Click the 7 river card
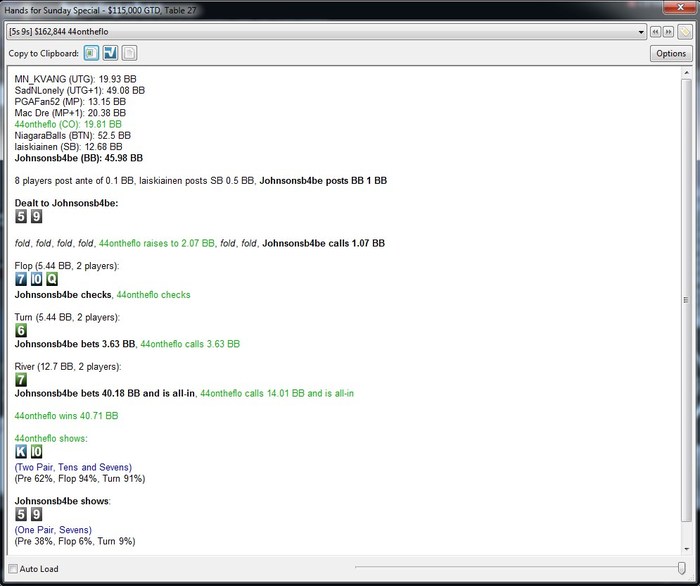 click(21, 380)
